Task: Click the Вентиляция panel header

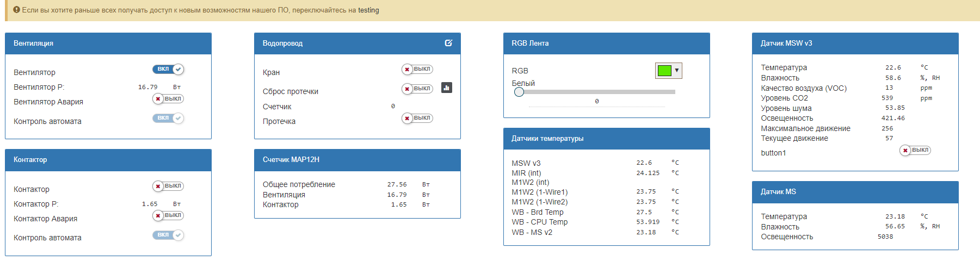Action: 108,43
